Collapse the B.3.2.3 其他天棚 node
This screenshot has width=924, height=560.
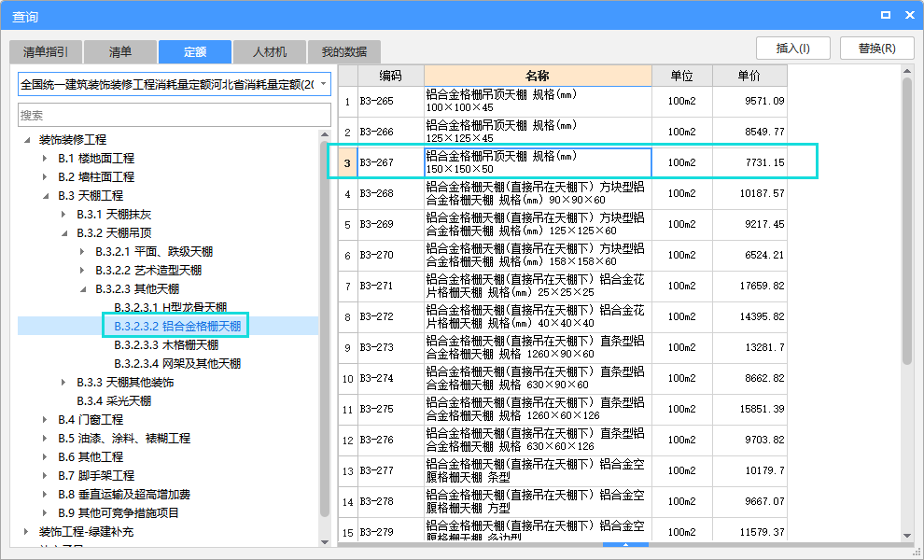coord(83,288)
